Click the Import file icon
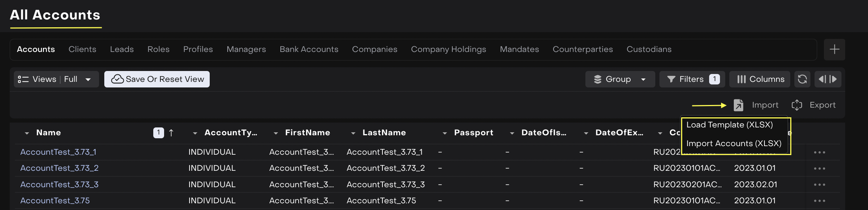 click(x=738, y=105)
